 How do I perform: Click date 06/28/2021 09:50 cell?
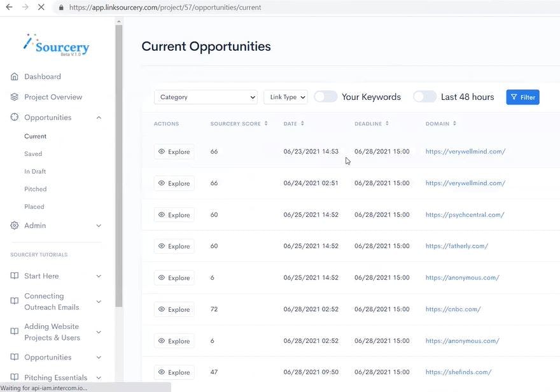click(311, 372)
